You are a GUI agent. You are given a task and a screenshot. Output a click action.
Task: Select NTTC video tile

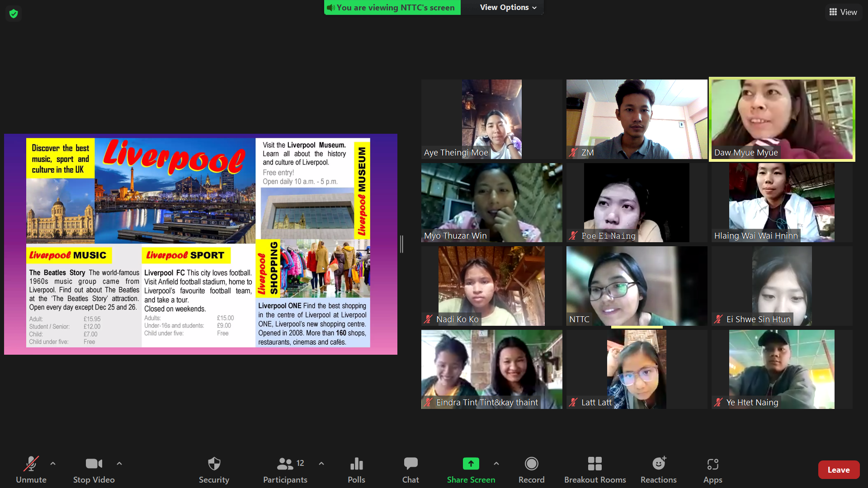637,286
